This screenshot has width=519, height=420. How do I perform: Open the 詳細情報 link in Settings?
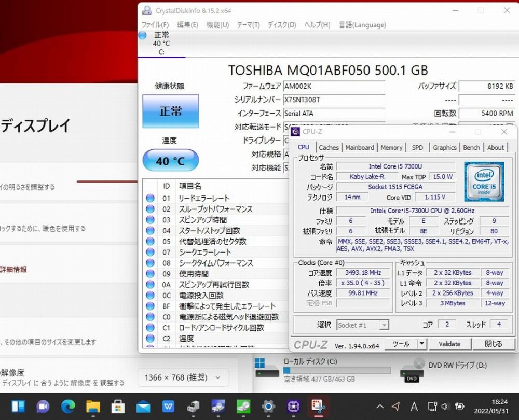[x=13, y=269]
